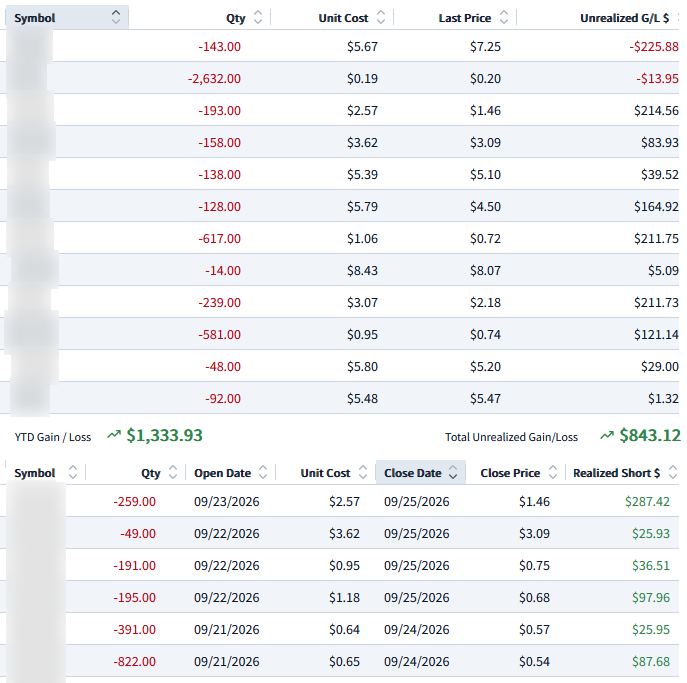Image resolution: width=687 pixels, height=683 pixels.
Task: Click quantity -617.00
Action: point(220,238)
